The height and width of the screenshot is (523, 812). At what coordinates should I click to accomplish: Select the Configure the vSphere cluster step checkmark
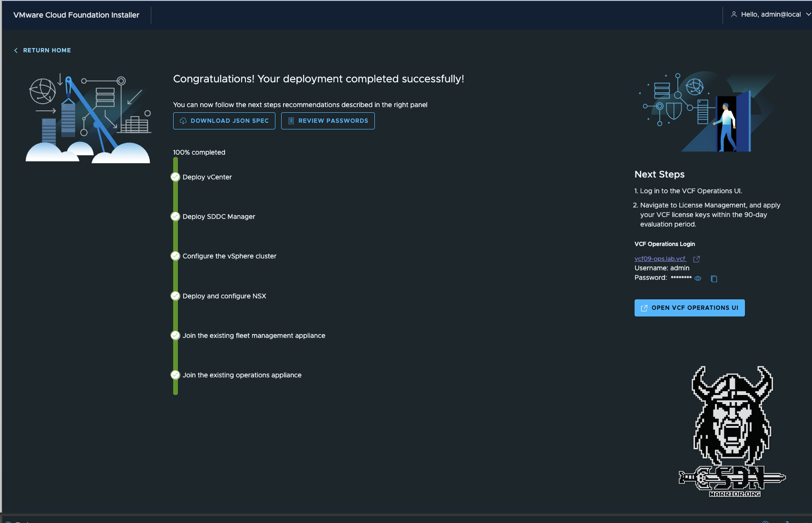(176, 256)
